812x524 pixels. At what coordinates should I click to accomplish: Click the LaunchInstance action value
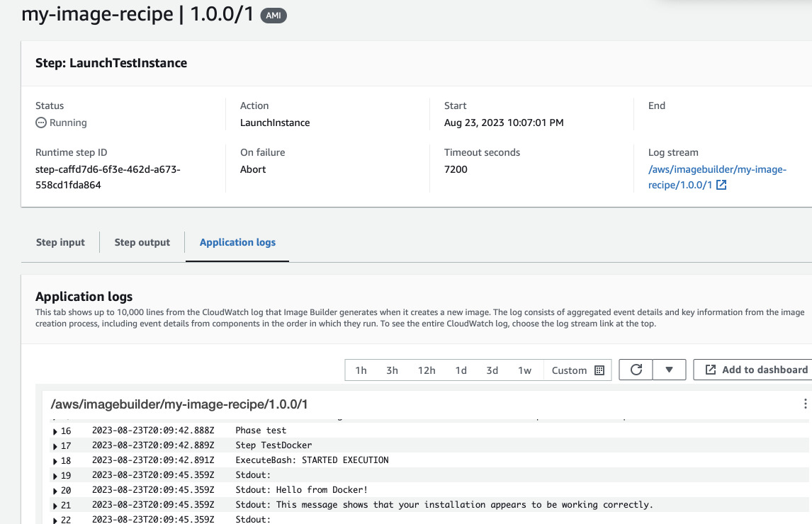[x=275, y=123]
